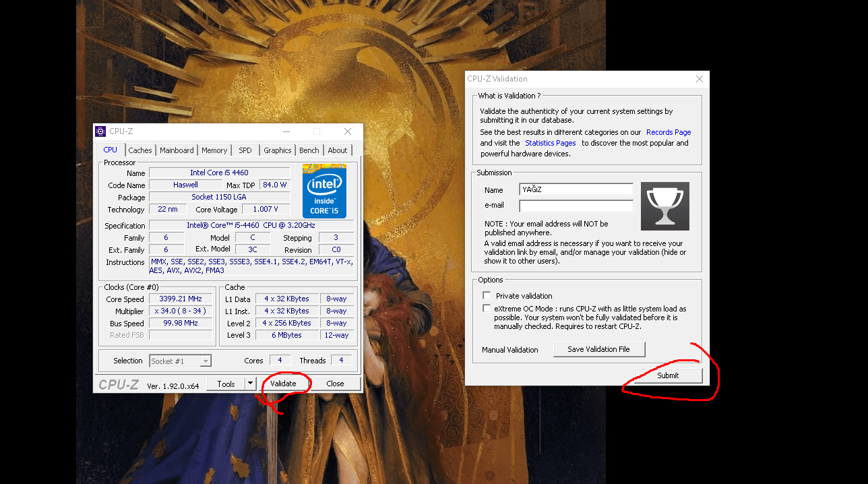Click the Specification field Intel Core i5-4460
The height and width of the screenshot is (484, 868).
[251, 225]
